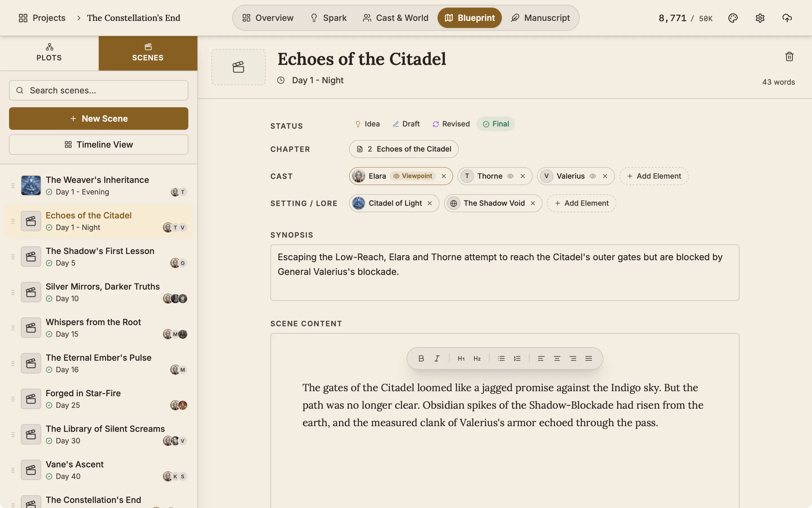Toggle bold formatting in scene editor
Screen dimensions: 812x508
click(421, 358)
